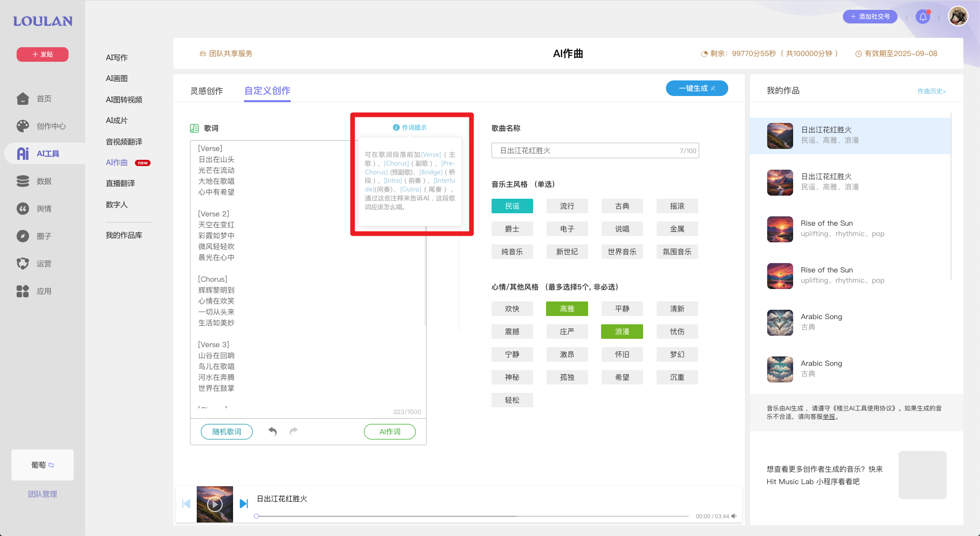Click the song name input field
The image size is (980, 536).
pos(594,150)
